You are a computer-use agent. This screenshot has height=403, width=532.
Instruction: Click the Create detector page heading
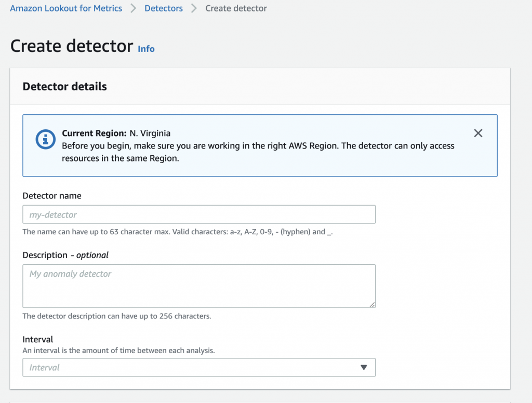[x=72, y=46]
